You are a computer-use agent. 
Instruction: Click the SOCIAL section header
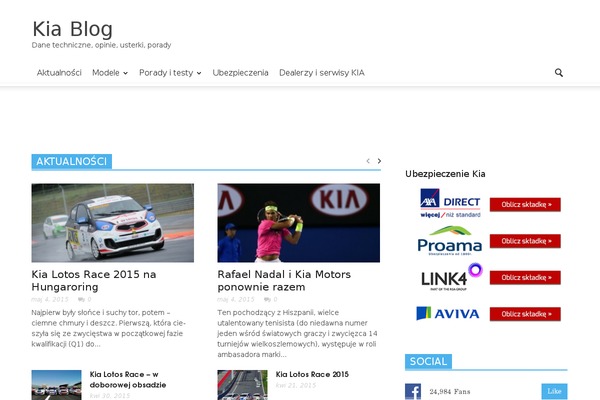[428, 361]
